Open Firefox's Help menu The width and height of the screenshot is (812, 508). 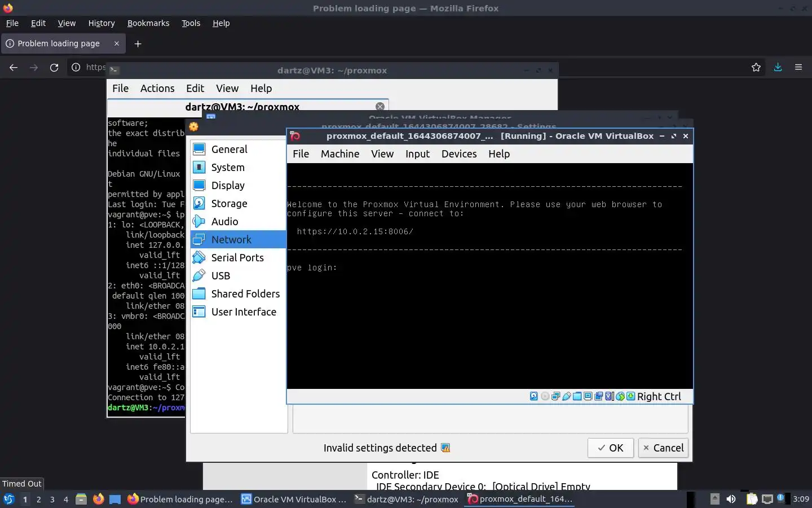pos(221,23)
